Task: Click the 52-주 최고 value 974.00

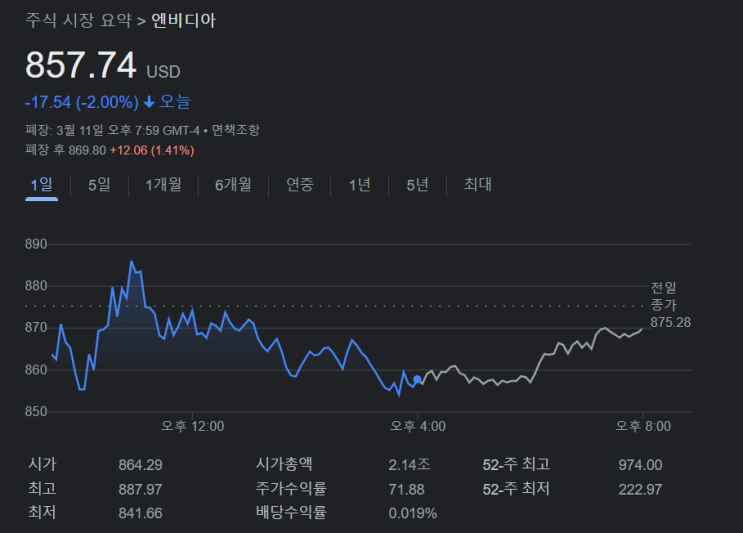Action: 640,465
